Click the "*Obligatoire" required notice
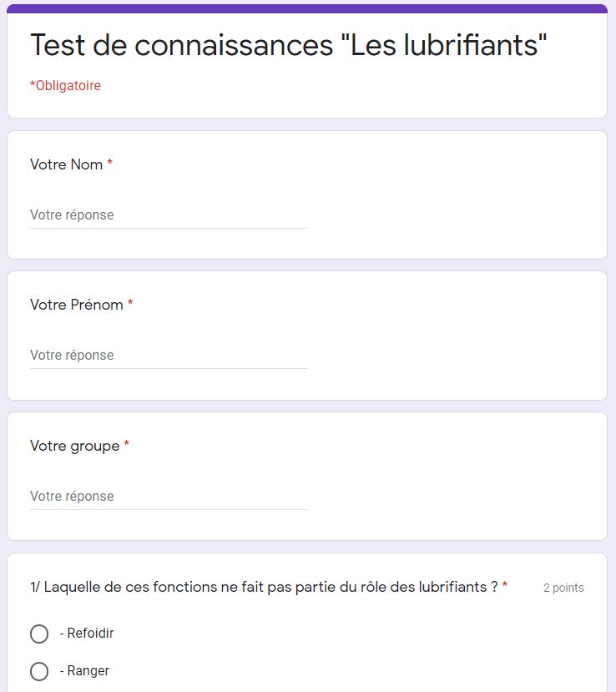Viewport: 616px width, 692px height. coord(65,86)
